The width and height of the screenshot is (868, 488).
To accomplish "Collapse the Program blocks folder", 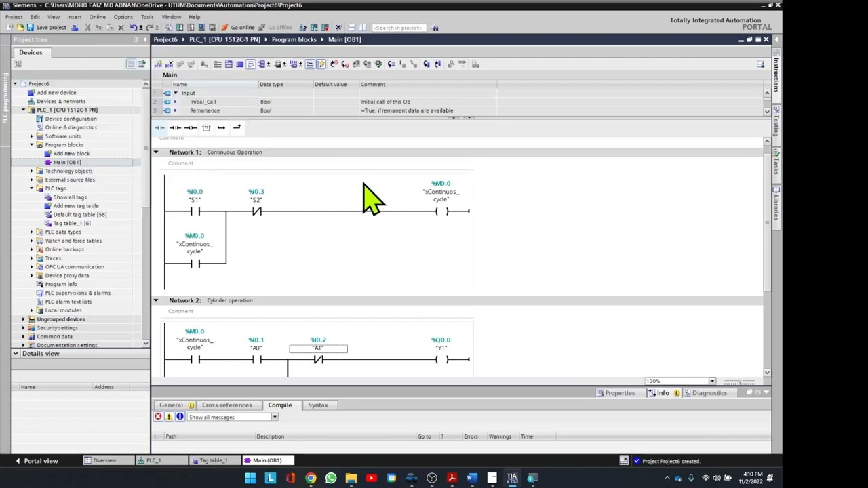I will (31, 145).
